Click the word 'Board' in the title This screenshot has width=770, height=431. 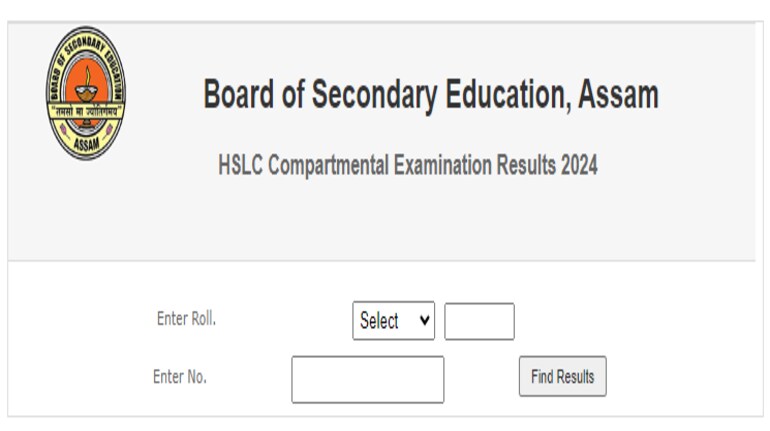pos(238,95)
